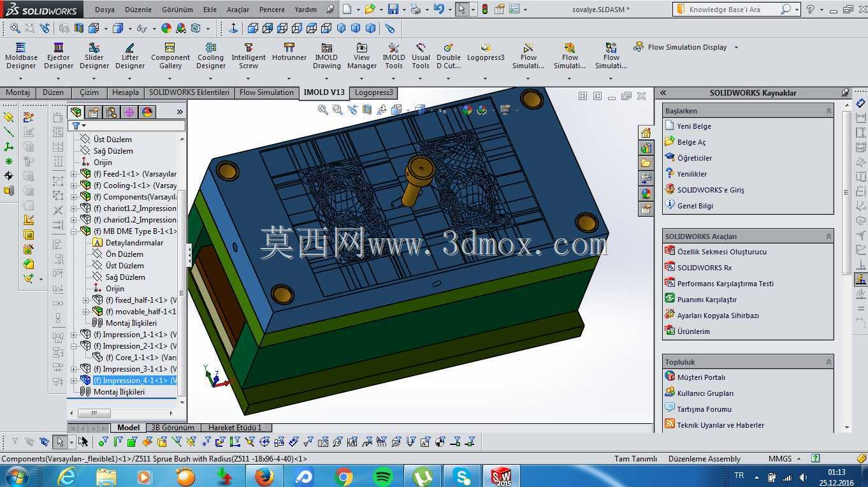The image size is (868, 487).
Task: Click the Belge Aç link
Action: click(691, 142)
